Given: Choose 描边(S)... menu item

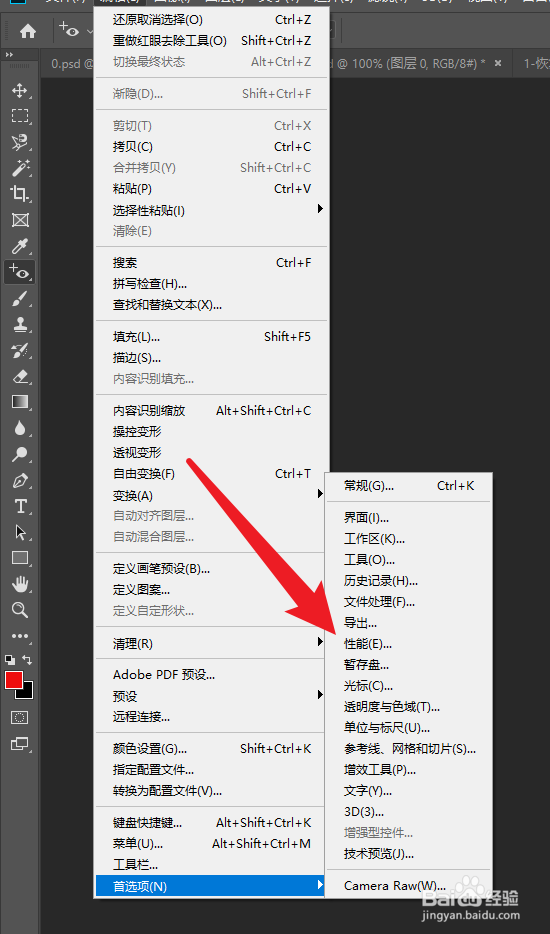Looking at the screenshot, I should [x=212, y=358].
